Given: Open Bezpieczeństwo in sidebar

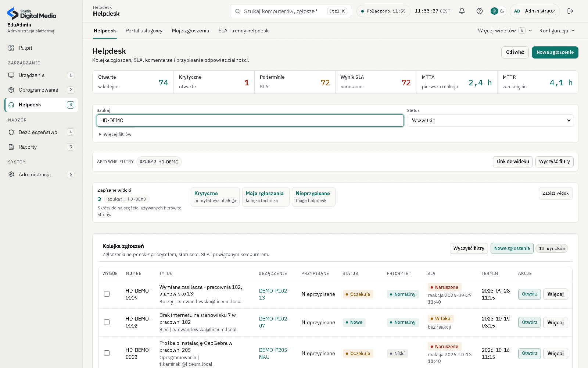Looking at the screenshot, I should click(41, 132).
